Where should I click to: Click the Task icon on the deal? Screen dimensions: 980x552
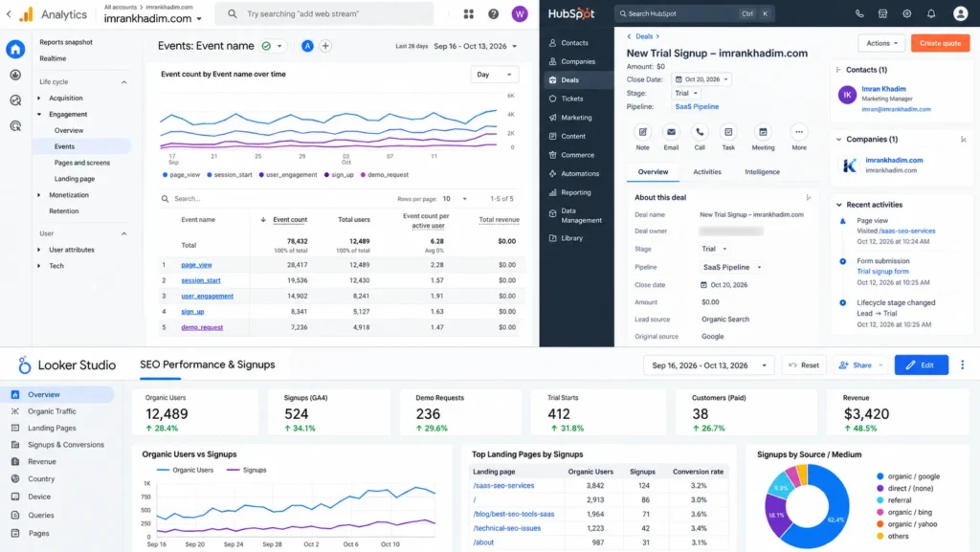coord(728,132)
